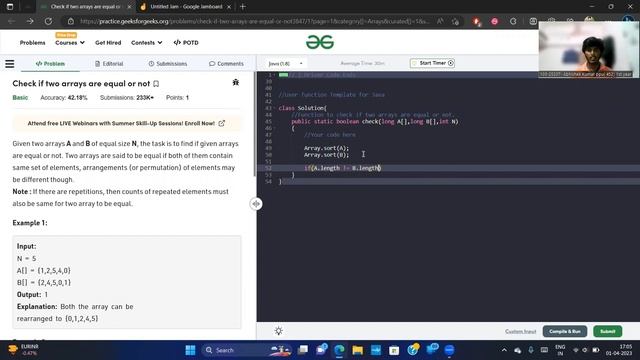Open the Java language selector dropdown
Screen dimensions: 640x360
285,64
